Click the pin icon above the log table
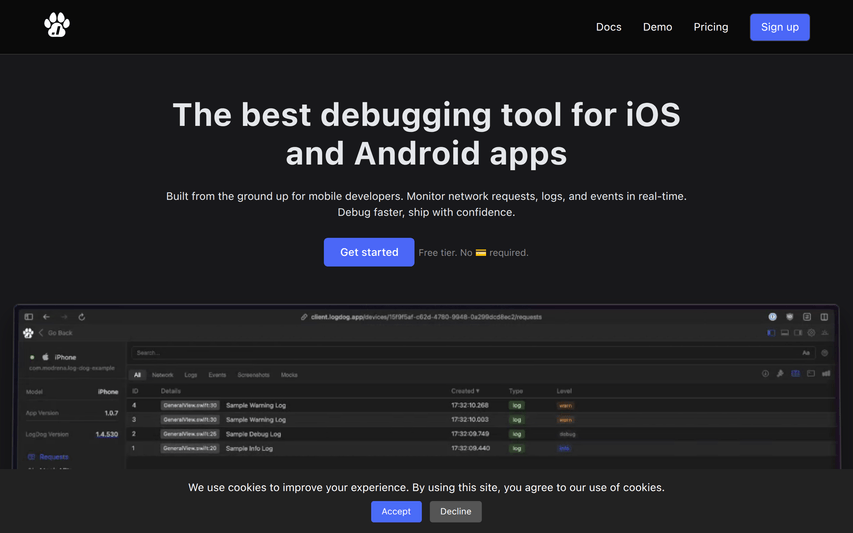 click(x=779, y=374)
